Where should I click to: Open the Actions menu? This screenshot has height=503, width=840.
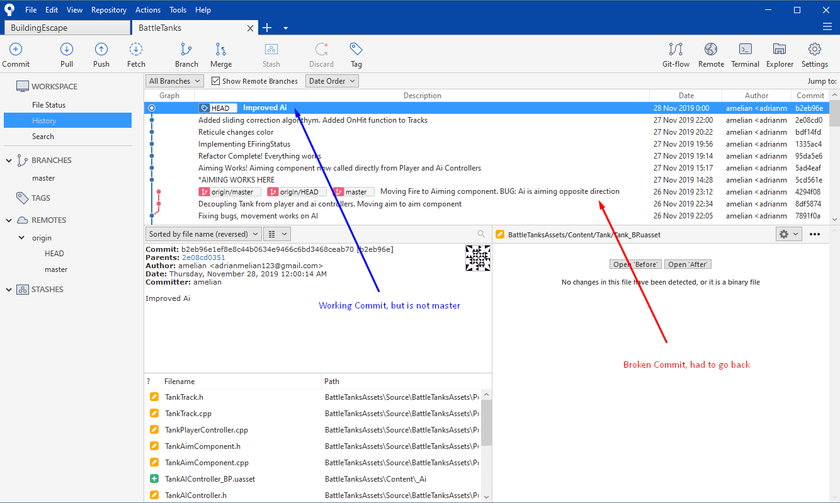(148, 10)
